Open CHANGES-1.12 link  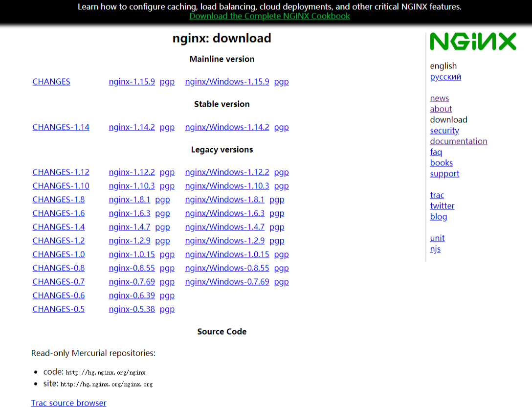(61, 172)
